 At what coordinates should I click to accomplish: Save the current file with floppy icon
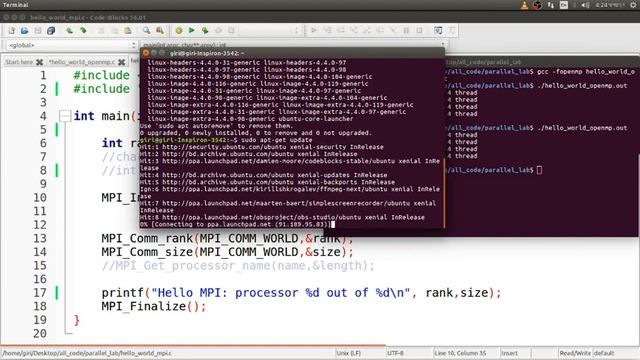tap(38, 31)
